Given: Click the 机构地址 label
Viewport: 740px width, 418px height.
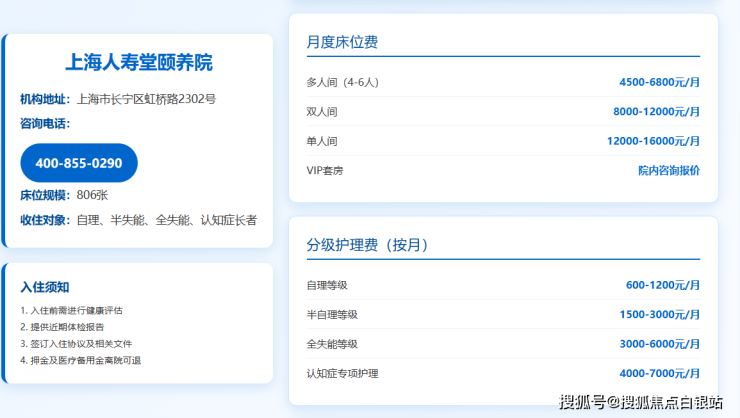Looking at the screenshot, I should 45,99.
